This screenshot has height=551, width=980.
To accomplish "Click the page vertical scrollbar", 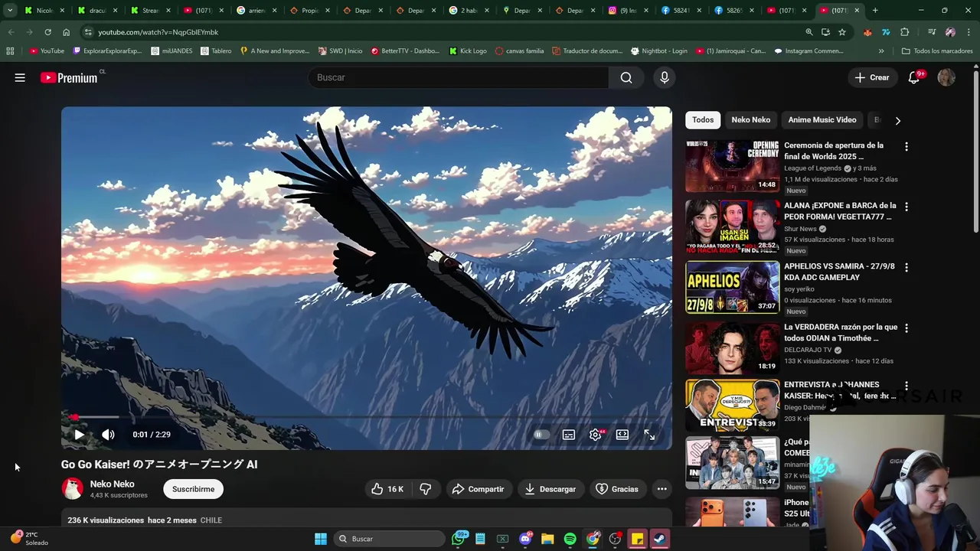I will tap(976, 152).
